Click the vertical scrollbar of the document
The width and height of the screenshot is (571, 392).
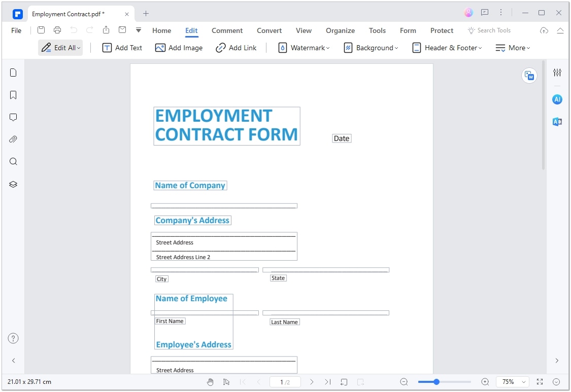543,116
